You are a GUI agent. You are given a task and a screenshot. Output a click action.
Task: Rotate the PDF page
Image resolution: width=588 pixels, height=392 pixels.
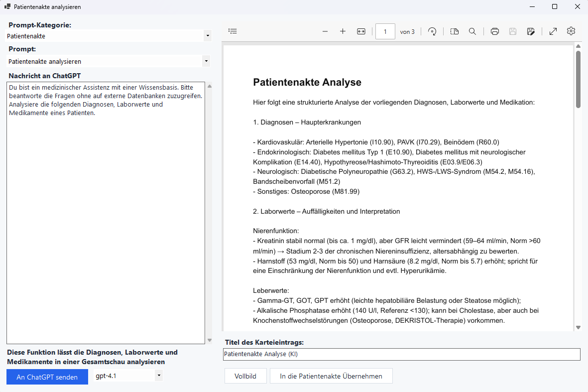point(432,31)
